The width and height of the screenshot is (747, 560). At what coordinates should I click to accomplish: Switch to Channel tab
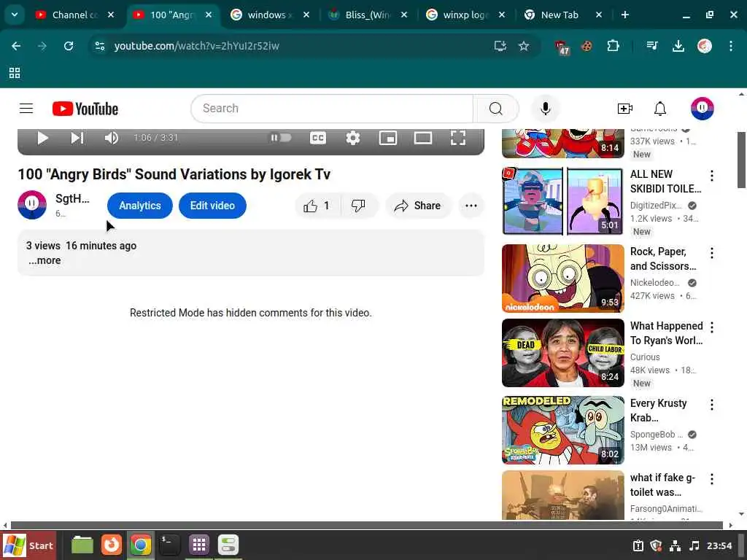click(75, 15)
